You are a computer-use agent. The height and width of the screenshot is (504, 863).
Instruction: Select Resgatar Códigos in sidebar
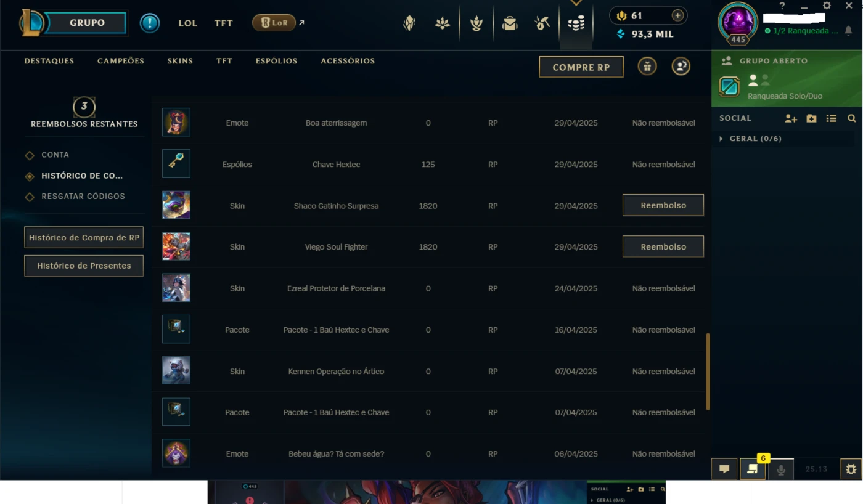pos(83,196)
